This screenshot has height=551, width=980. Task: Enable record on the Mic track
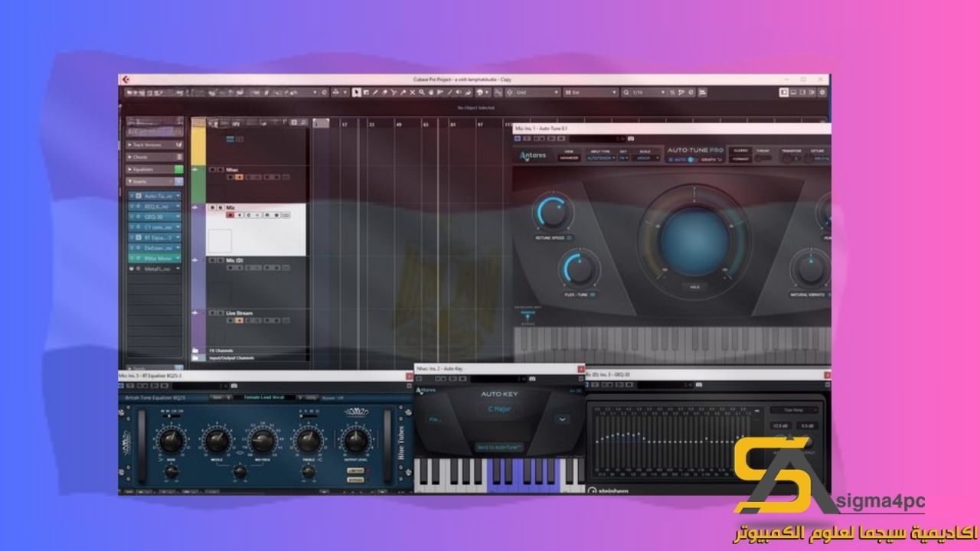coord(230,215)
